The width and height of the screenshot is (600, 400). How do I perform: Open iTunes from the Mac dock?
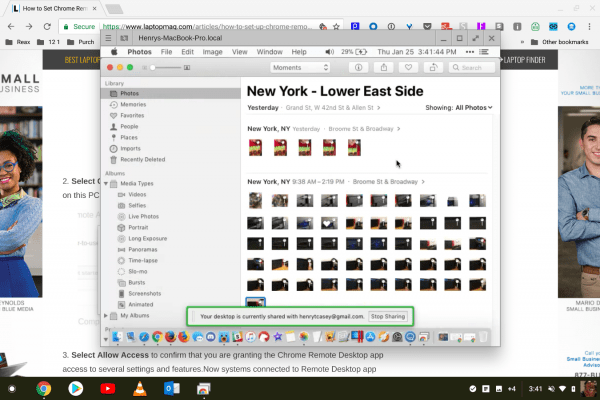[250, 337]
